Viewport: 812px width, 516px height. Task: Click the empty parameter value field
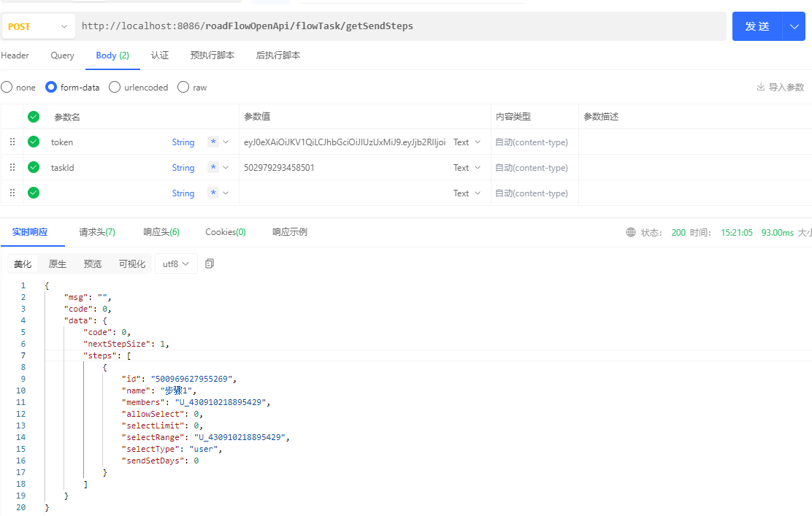click(345, 193)
